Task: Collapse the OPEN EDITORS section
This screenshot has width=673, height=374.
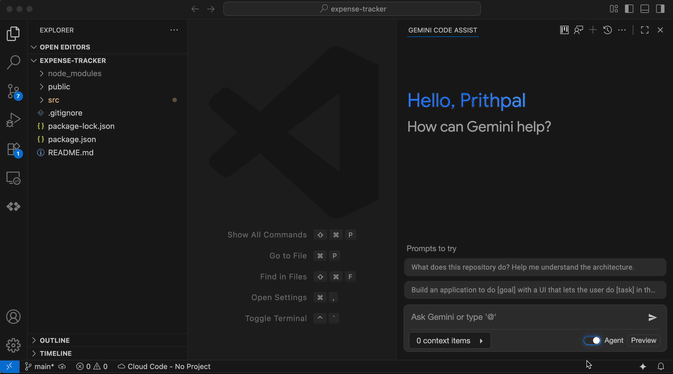Action: click(x=65, y=47)
